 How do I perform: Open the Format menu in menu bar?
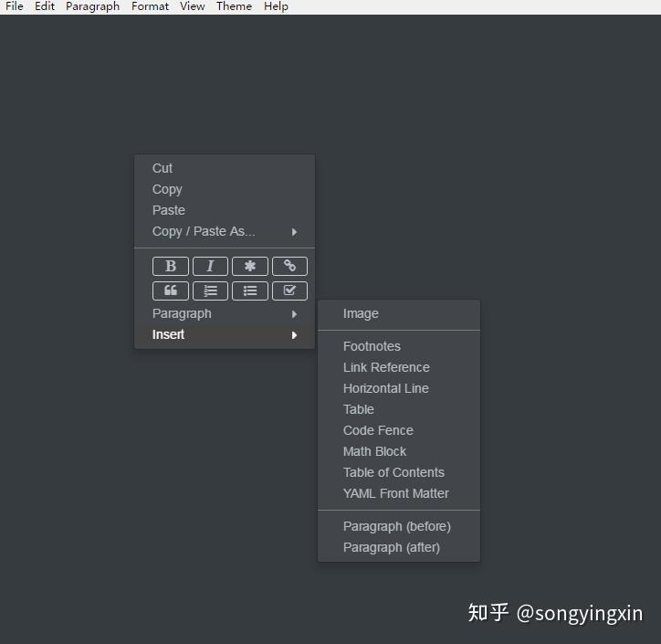pos(150,6)
